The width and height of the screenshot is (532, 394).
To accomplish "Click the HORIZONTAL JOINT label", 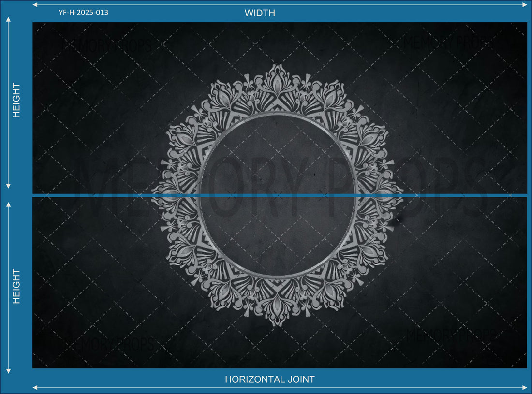I will [x=269, y=379].
